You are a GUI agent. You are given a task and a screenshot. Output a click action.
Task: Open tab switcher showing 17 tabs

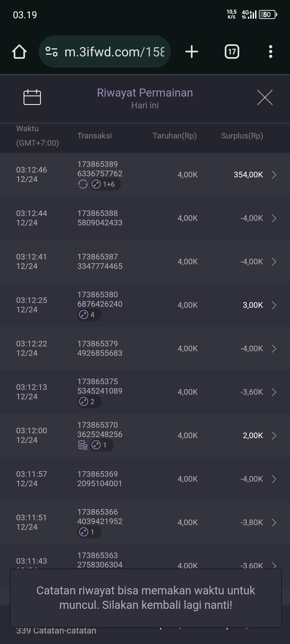pyautogui.click(x=232, y=52)
